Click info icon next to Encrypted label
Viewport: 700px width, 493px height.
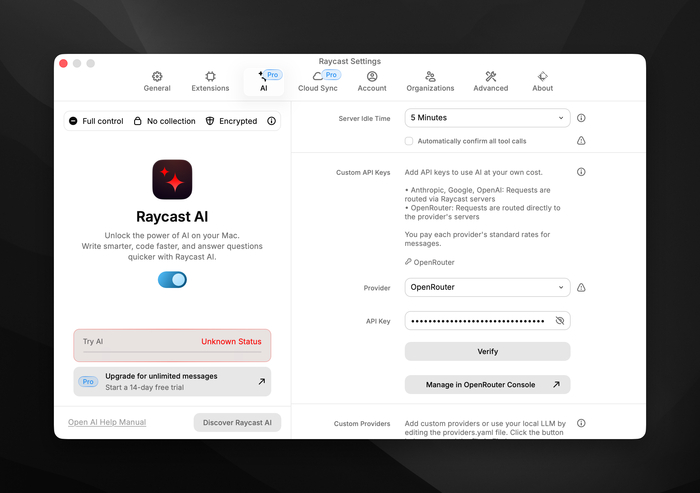(x=269, y=121)
